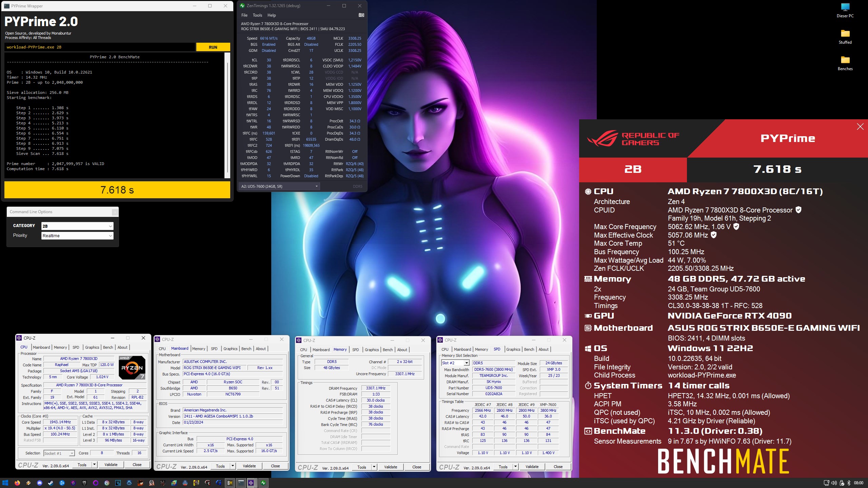Open the ZenTimings File menu
This screenshot has height=488, width=868.
click(244, 15)
